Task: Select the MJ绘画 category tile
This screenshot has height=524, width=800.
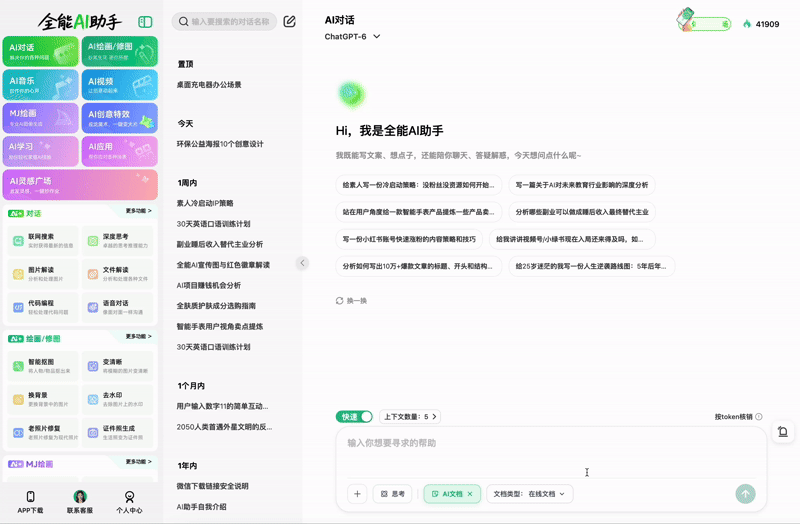Action: (41, 118)
